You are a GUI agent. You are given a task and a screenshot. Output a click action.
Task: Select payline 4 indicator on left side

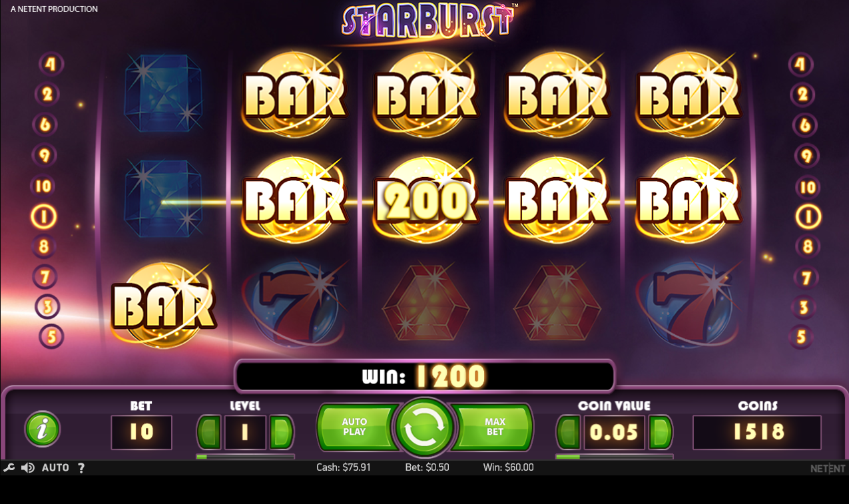(x=51, y=65)
